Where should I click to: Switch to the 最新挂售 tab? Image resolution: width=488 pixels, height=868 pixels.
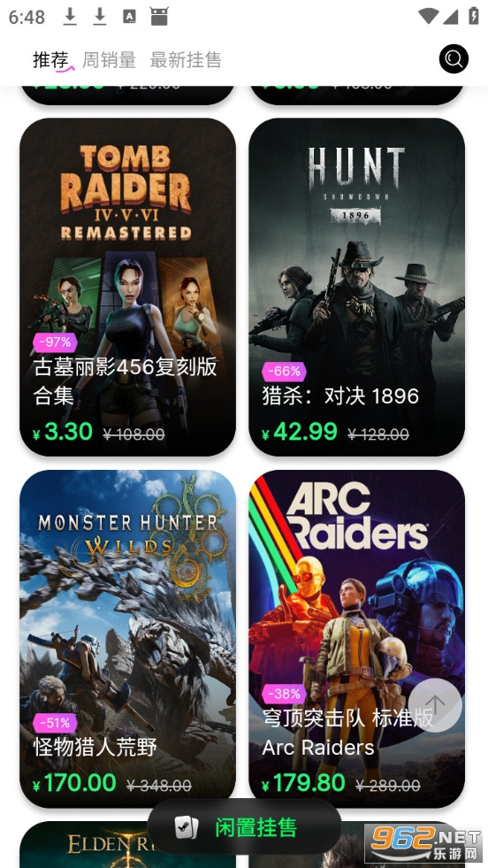coord(186,59)
